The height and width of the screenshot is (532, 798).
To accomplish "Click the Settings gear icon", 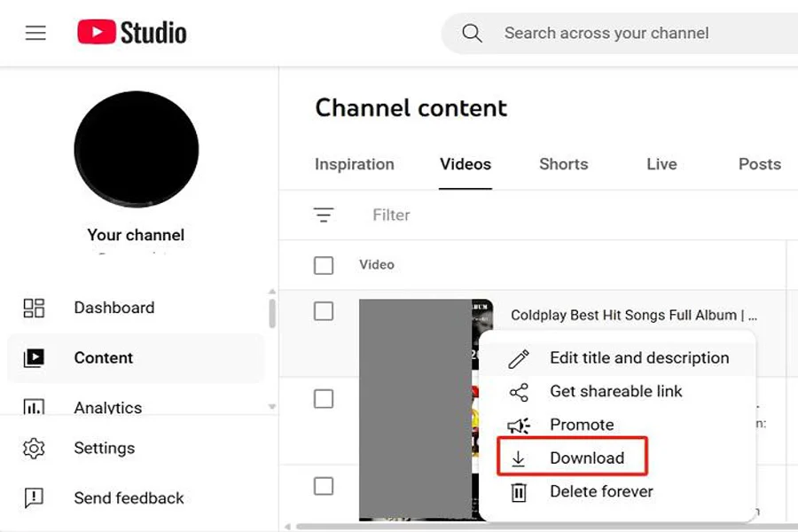I will 34,448.
